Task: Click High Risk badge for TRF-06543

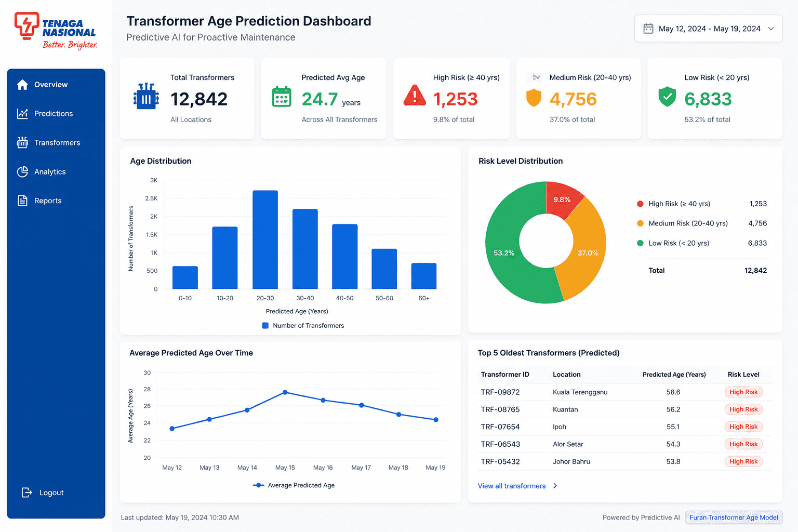Action: pyautogui.click(x=743, y=444)
